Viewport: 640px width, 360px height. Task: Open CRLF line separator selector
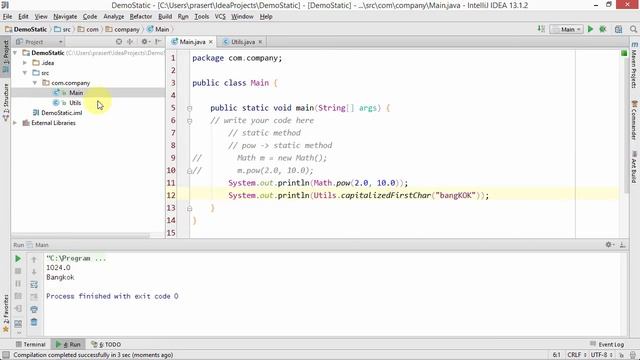pyautogui.click(x=576, y=355)
